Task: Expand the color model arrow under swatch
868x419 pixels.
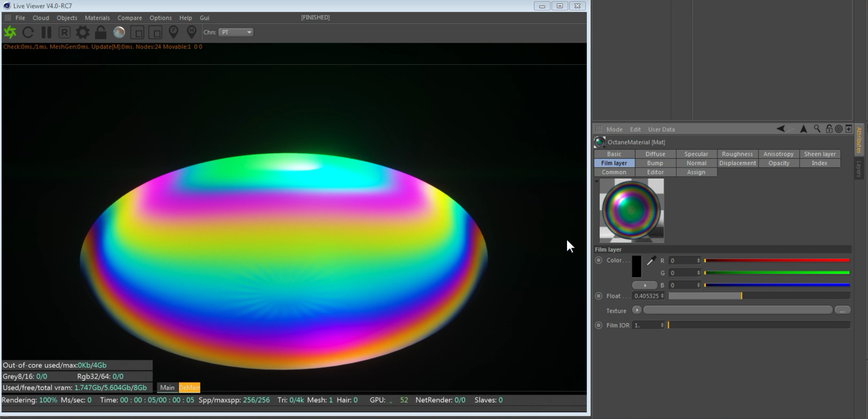Action: tap(644, 285)
